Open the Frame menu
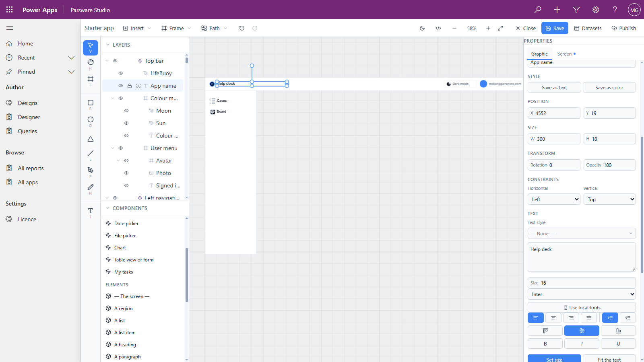The width and height of the screenshot is (644, 362). [x=176, y=28]
